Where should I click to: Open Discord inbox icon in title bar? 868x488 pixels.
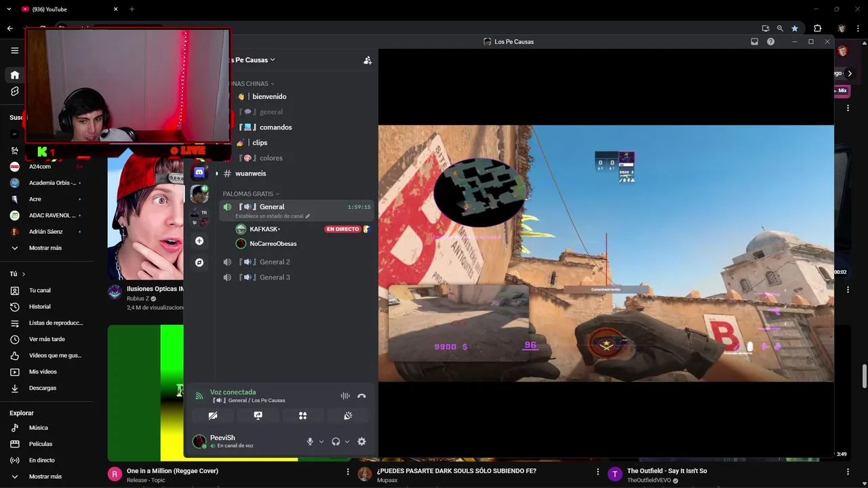(754, 42)
